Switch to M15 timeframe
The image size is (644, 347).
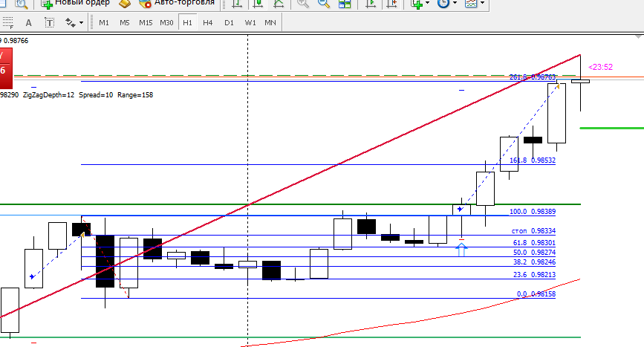coord(146,22)
